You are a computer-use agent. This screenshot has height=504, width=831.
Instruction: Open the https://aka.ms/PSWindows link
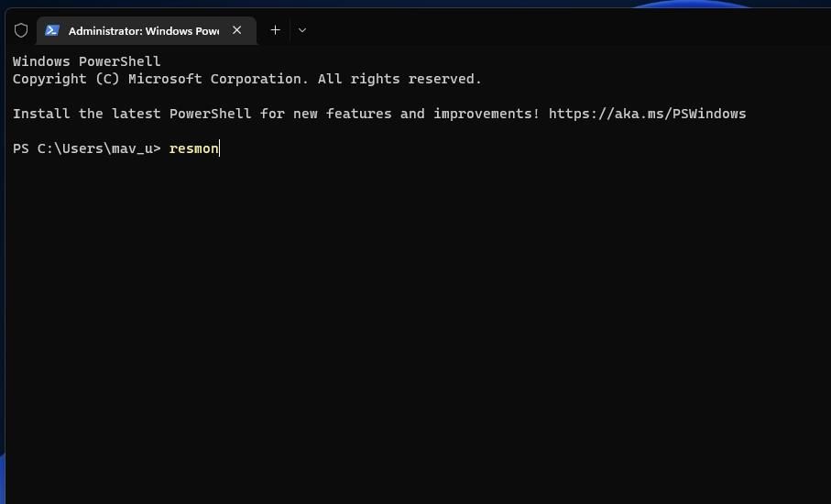pos(647,114)
